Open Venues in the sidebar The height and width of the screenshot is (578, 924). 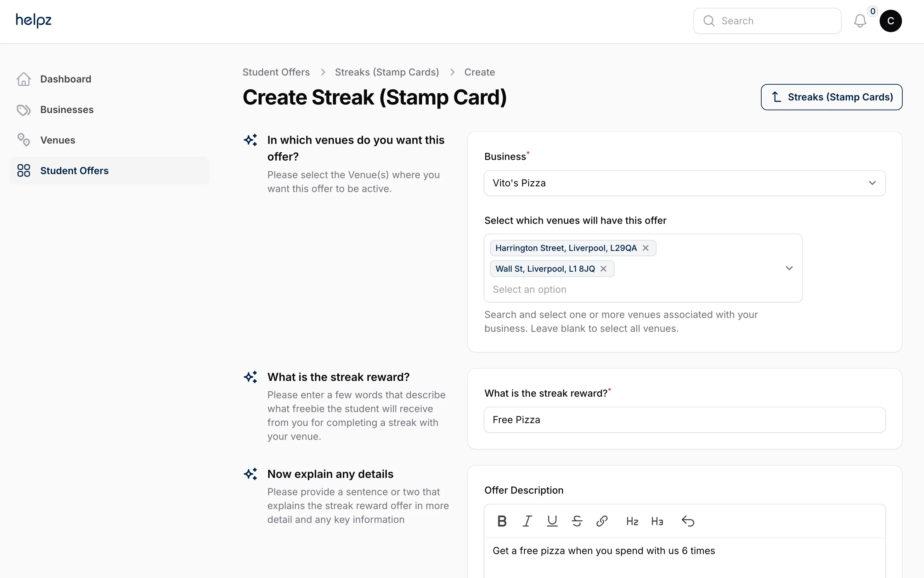(109, 140)
